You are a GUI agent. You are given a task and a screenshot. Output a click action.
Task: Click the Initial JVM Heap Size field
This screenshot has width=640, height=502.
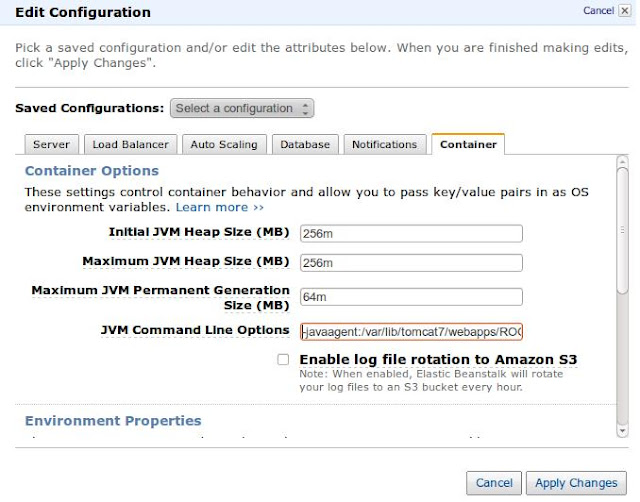click(411, 233)
